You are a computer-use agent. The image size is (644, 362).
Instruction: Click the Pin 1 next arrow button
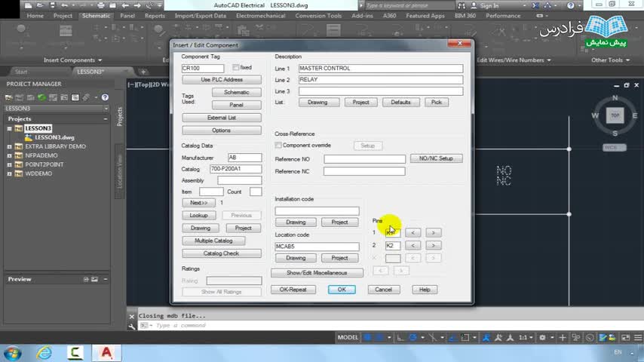pos(434,232)
